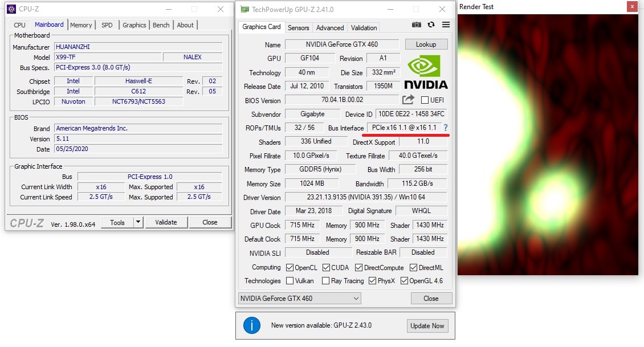Screen dimensions: 644x347
Task: Open the About tab in CPU-Z
Action: click(185, 25)
